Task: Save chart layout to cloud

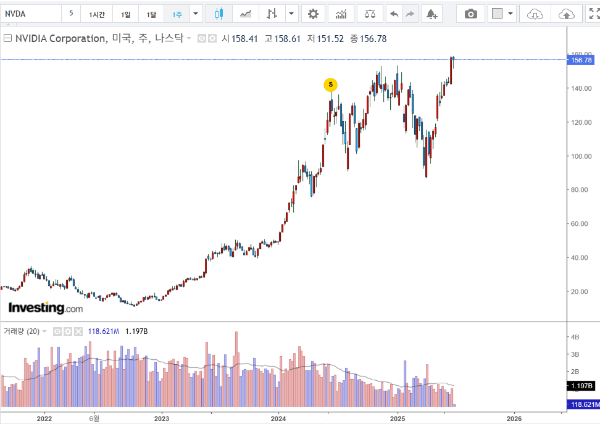Action: click(566, 14)
